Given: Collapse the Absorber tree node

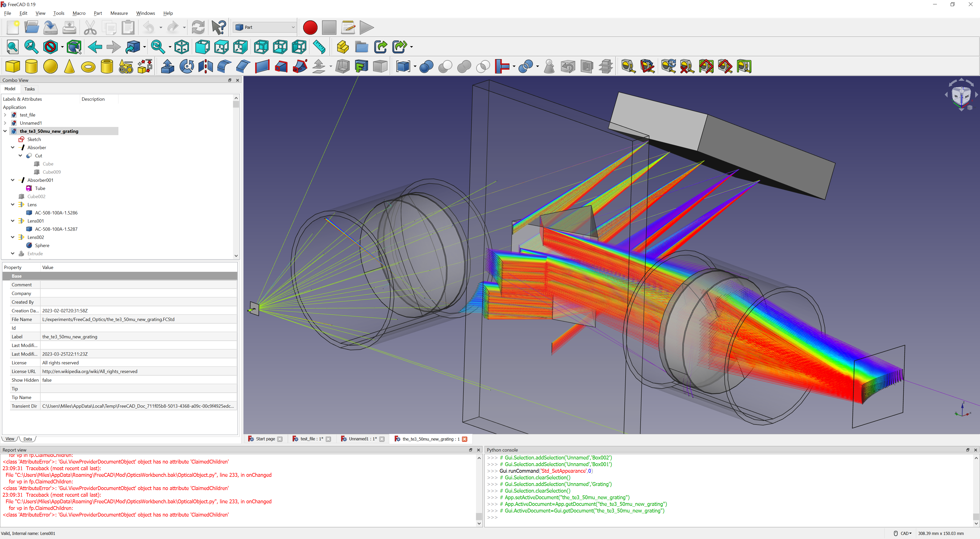Looking at the screenshot, I should point(13,147).
